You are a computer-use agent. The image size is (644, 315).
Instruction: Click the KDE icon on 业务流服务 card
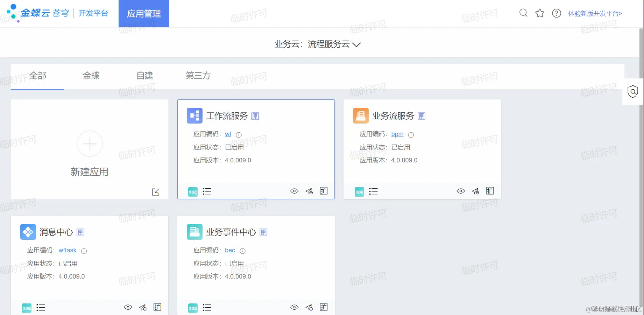click(359, 191)
